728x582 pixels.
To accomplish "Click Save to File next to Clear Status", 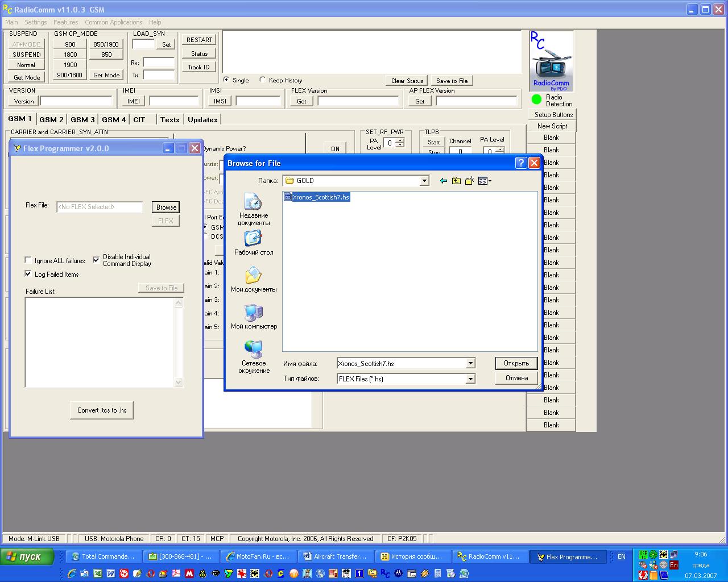I will [x=452, y=81].
